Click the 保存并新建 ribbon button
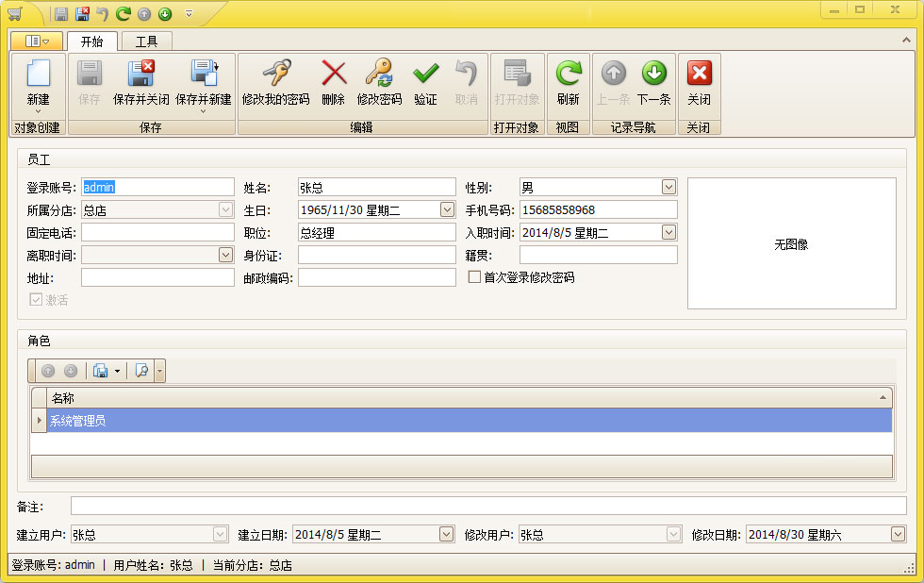Image resolution: width=924 pixels, height=583 pixels. pyautogui.click(x=204, y=84)
